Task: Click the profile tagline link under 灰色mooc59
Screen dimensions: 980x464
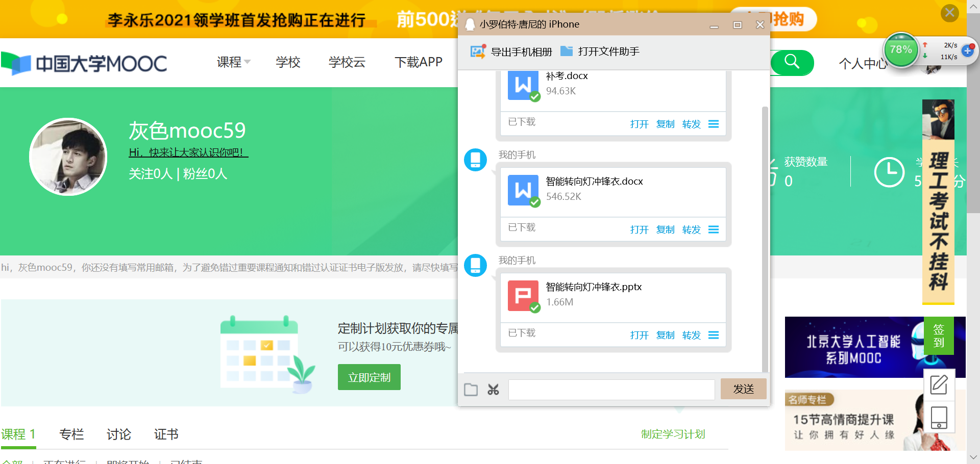Action: click(x=188, y=152)
